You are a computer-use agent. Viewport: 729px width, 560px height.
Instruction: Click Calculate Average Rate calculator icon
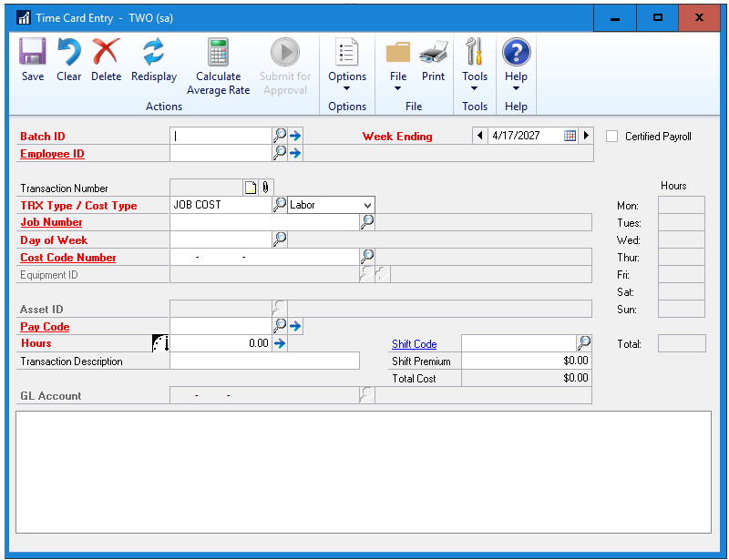pos(218,53)
